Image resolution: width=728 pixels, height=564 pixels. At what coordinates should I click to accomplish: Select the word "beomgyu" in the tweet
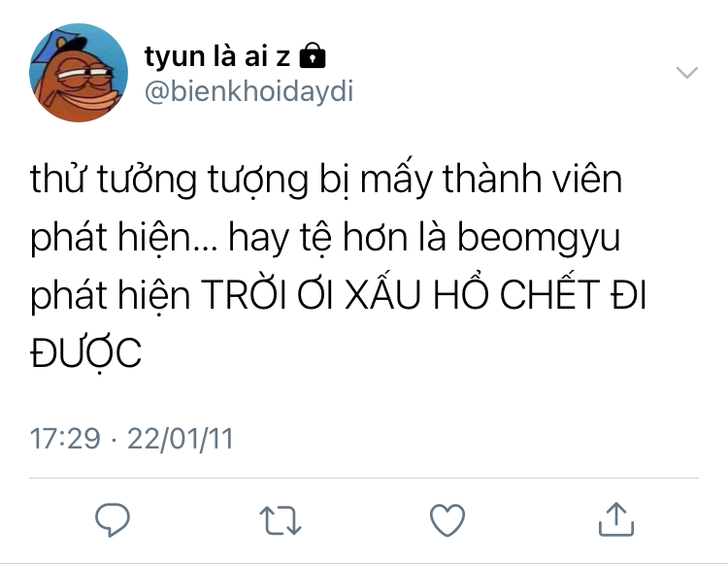539,238
